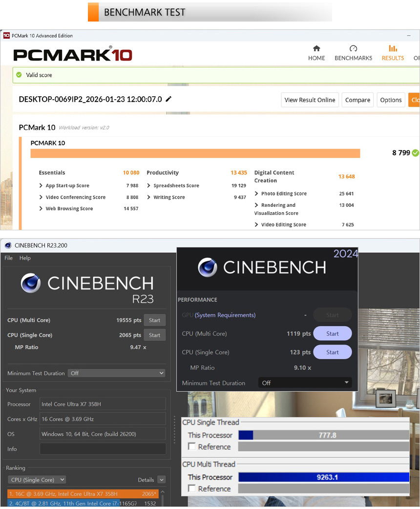Click the pencil edit icon beside result name
The image size is (420, 509).
[x=169, y=99]
